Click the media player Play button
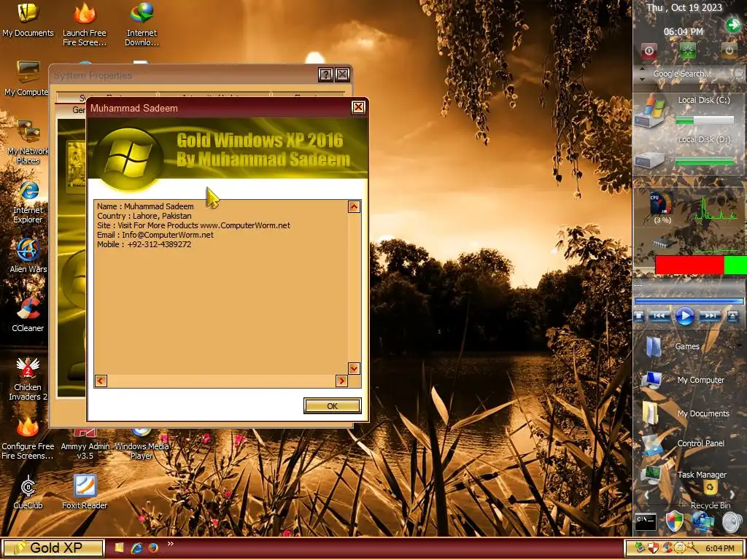747x560 pixels. pos(684,316)
